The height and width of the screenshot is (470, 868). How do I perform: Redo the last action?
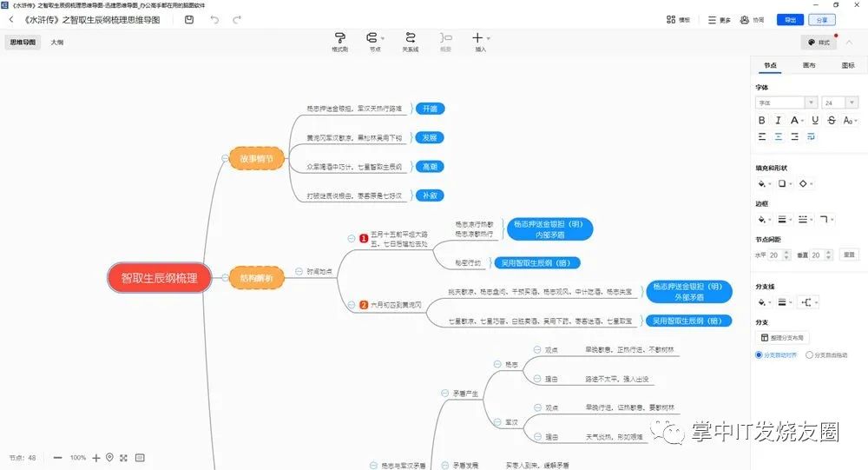[x=237, y=20]
